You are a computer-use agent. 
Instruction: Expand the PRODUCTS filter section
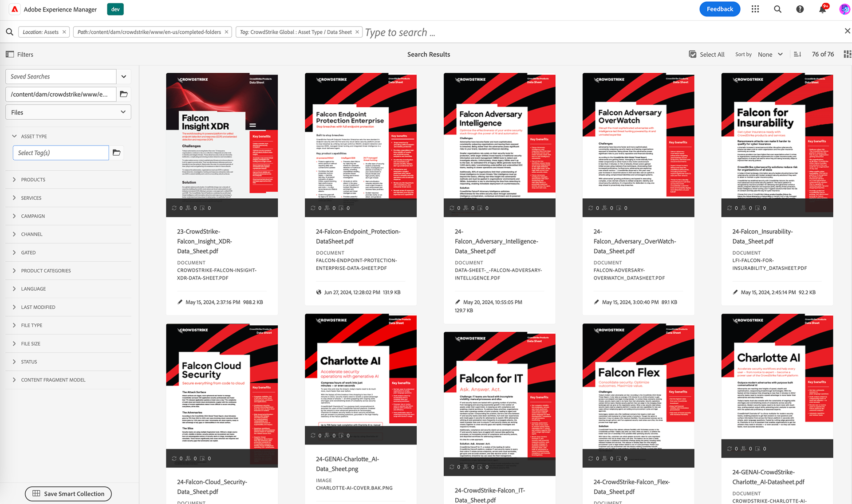tap(15, 180)
